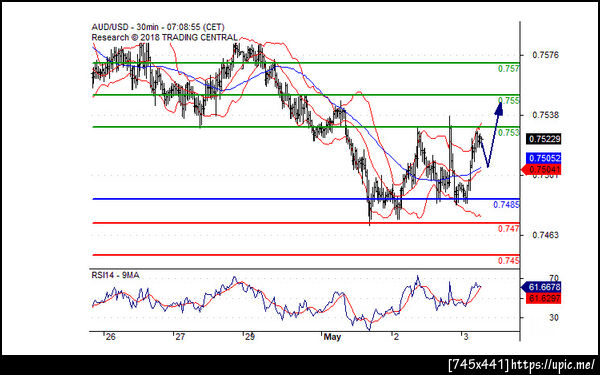Select the green 0.757 resistance label
The width and height of the screenshot is (600, 375).
[x=509, y=69]
